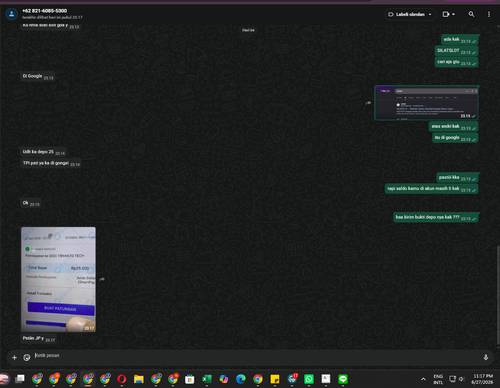Image resolution: width=500 pixels, height=388 pixels.
Task: Forward the payment receipt photo
Action: click(x=102, y=279)
